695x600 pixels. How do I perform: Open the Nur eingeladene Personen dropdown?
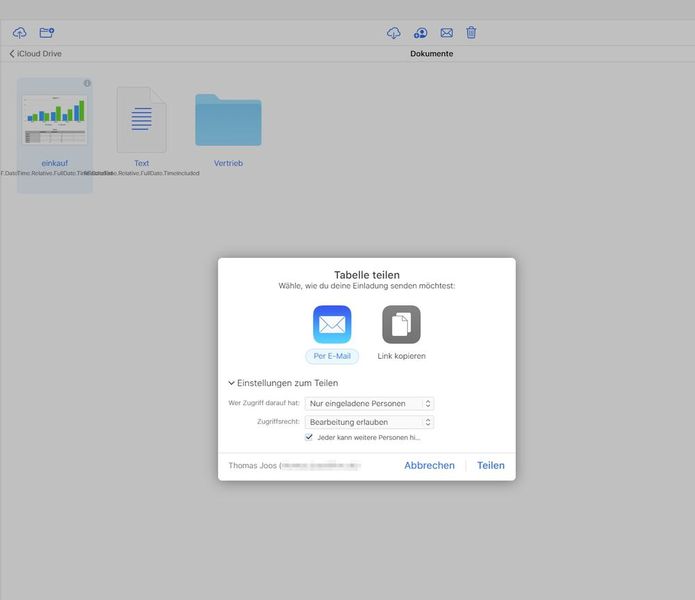click(369, 404)
